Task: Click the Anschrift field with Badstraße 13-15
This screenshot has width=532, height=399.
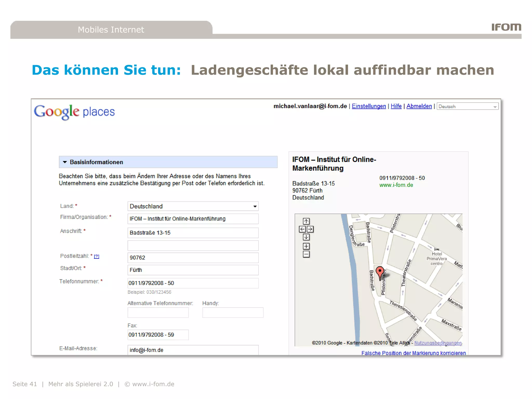Action: point(193,233)
